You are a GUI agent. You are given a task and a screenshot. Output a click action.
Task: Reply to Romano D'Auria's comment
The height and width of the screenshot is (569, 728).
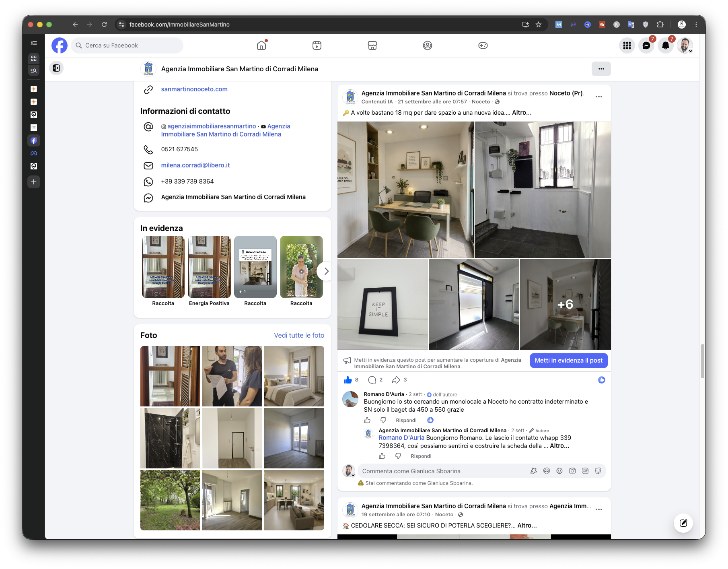click(406, 421)
